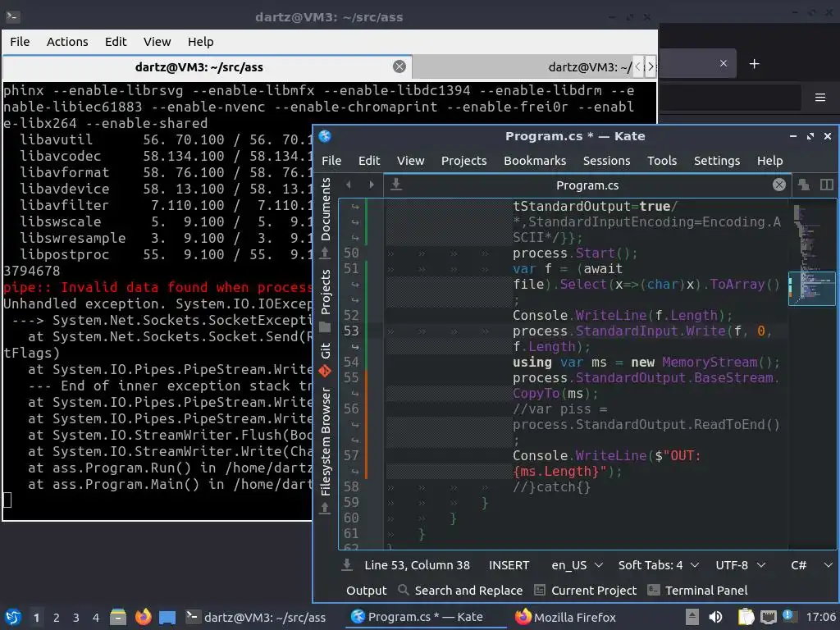840x630 pixels.
Task: Toggle the Current Project panel
Action: pos(586,591)
